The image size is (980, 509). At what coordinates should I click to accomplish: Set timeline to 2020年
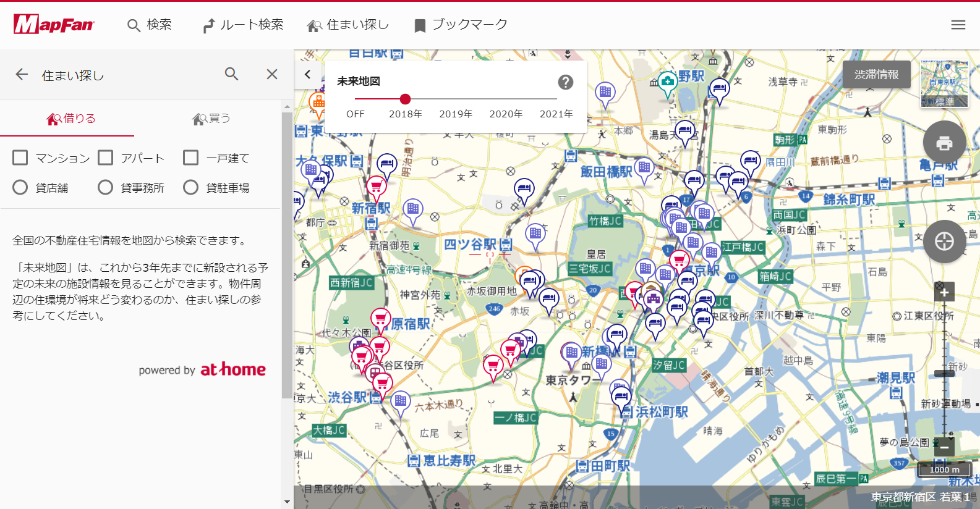[x=506, y=114]
